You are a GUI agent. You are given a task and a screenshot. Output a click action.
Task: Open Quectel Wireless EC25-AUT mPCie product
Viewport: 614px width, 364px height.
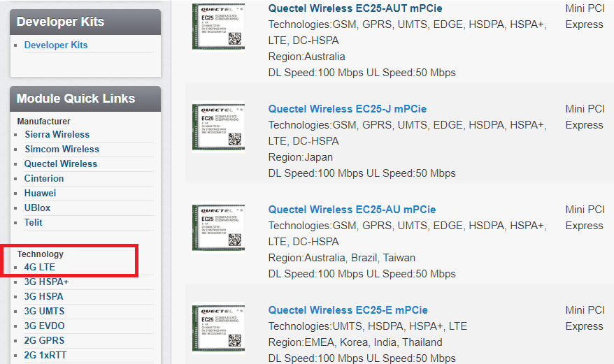(x=355, y=8)
